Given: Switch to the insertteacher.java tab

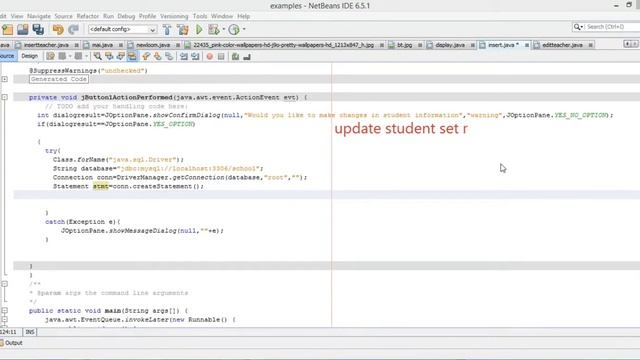Looking at the screenshot, I should pos(46,45).
